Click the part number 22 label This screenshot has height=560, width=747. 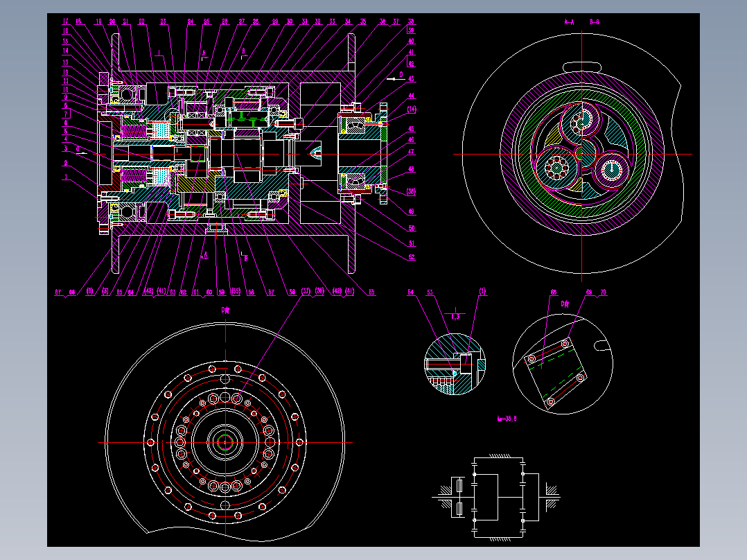point(141,21)
